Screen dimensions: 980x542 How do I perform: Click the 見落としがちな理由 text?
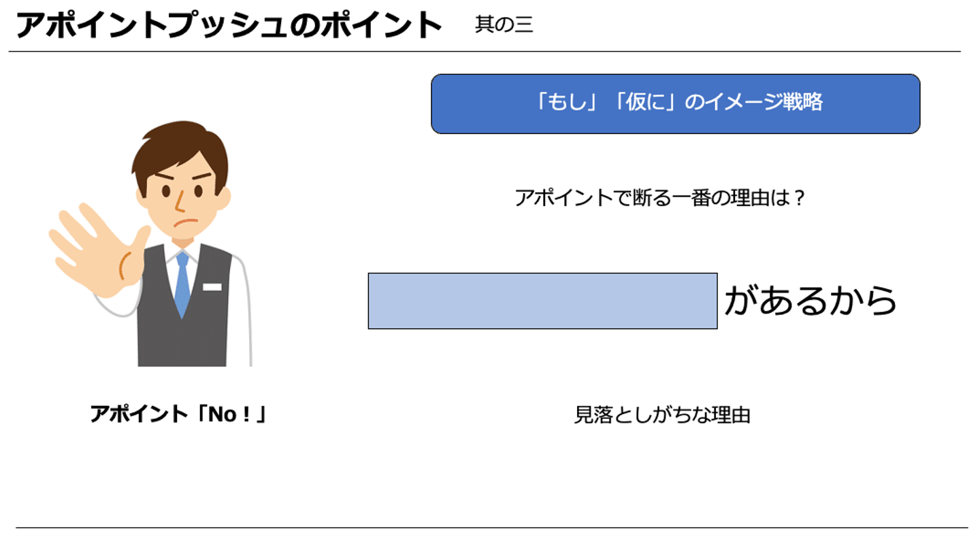661,415
